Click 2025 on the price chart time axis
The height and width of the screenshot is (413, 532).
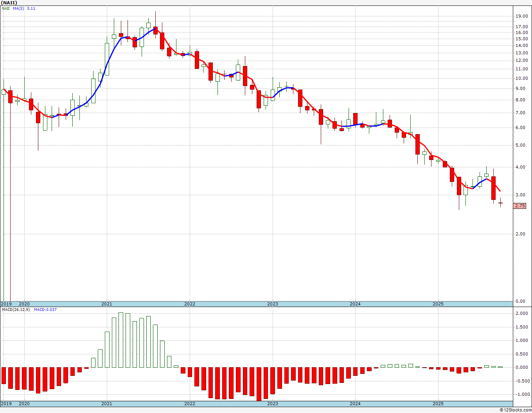pos(438,304)
